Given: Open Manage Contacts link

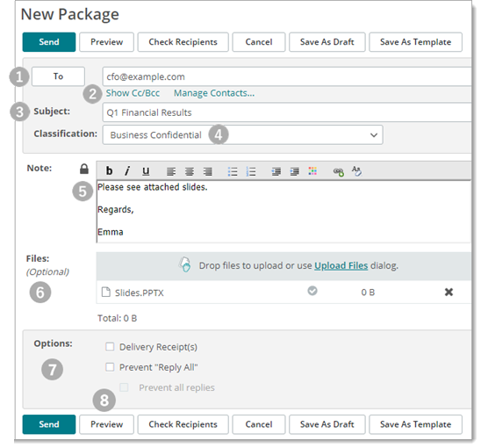Looking at the screenshot, I should pos(214,93).
